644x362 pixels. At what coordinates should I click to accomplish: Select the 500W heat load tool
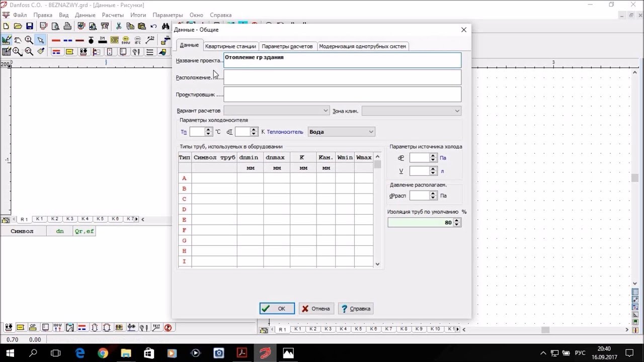coord(126,40)
